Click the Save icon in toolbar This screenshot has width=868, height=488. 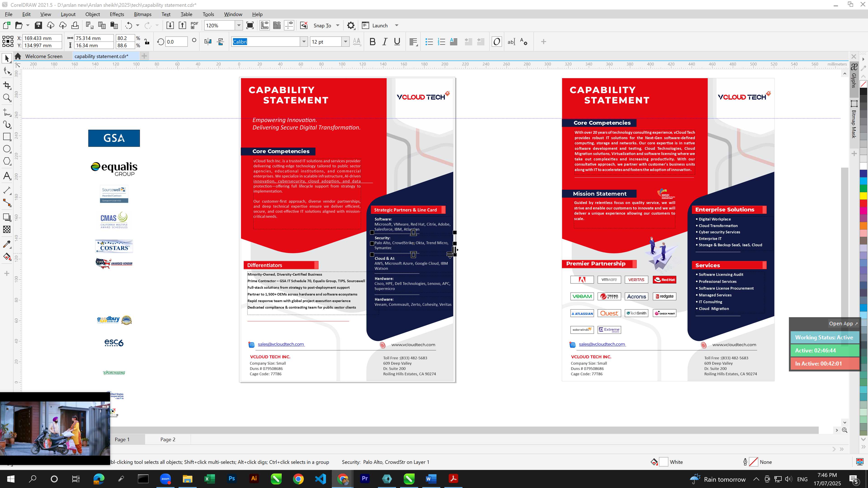tap(38, 25)
